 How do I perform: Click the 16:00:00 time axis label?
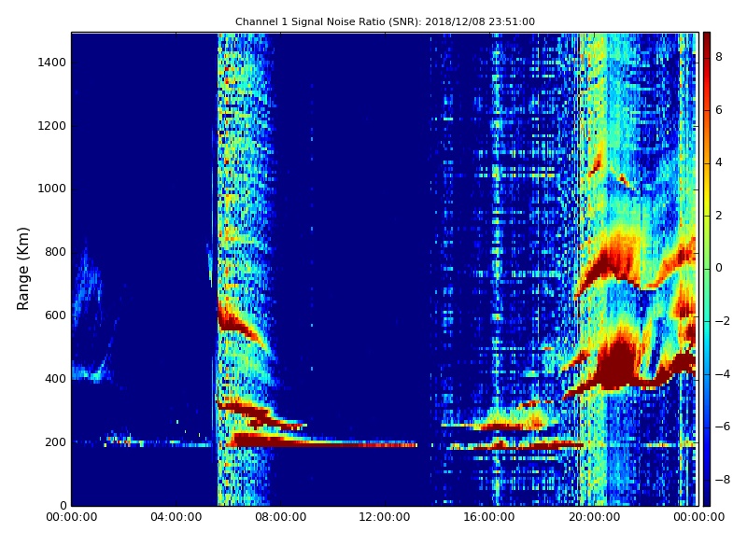pos(489,517)
